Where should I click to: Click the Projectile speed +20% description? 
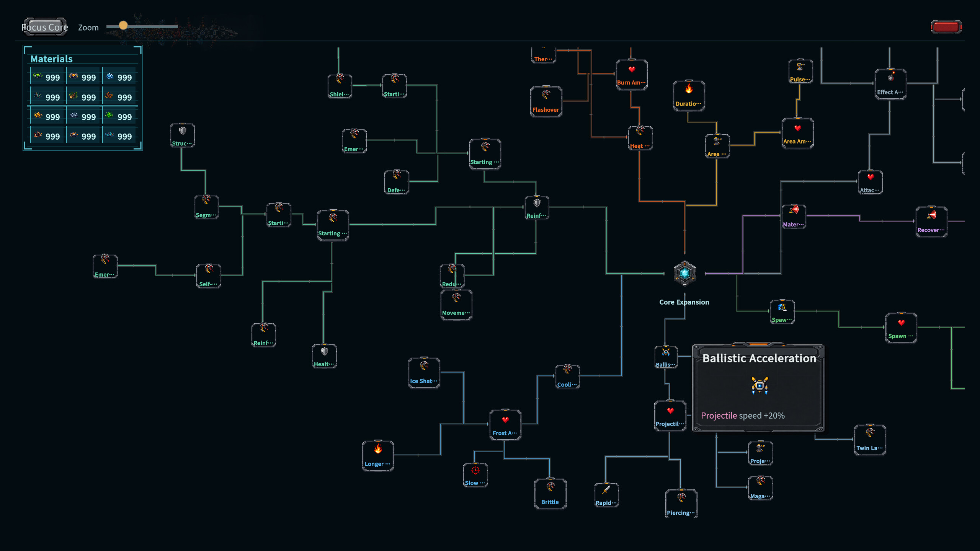click(x=743, y=416)
